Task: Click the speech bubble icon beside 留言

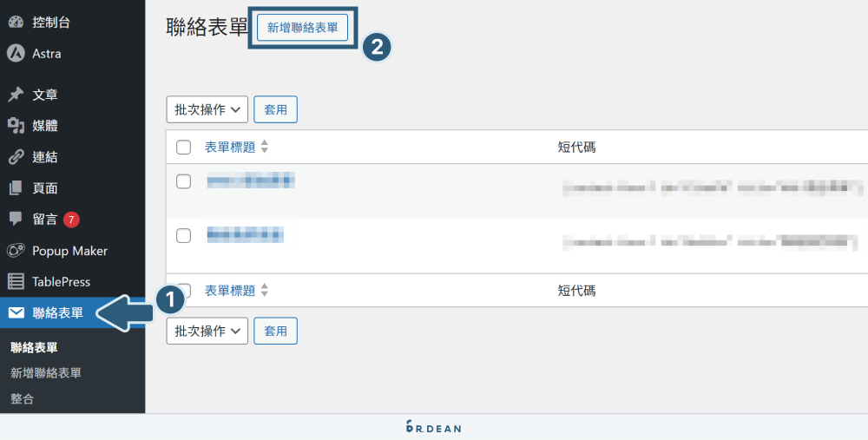Action: 16,220
